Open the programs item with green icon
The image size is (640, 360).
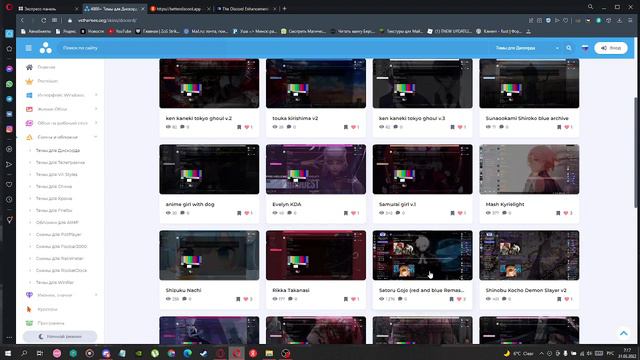pos(45,323)
